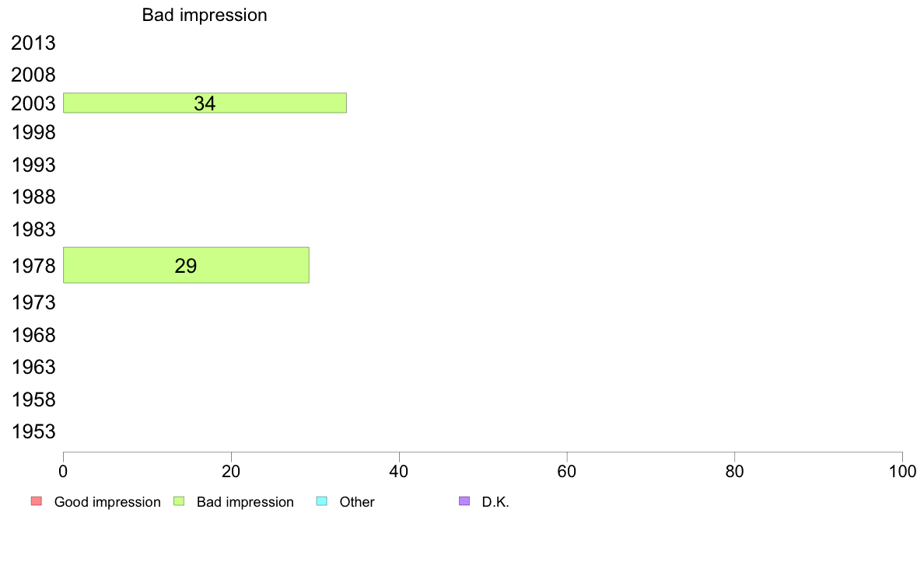924x572 pixels.
Task: Click the 2013 year label
Action: (33, 43)
